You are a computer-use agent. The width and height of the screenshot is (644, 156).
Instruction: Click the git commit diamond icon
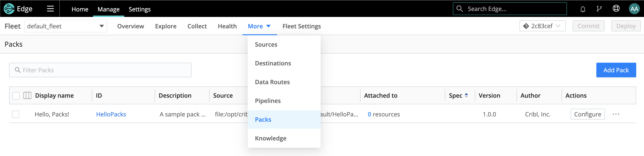coord(526,26)
